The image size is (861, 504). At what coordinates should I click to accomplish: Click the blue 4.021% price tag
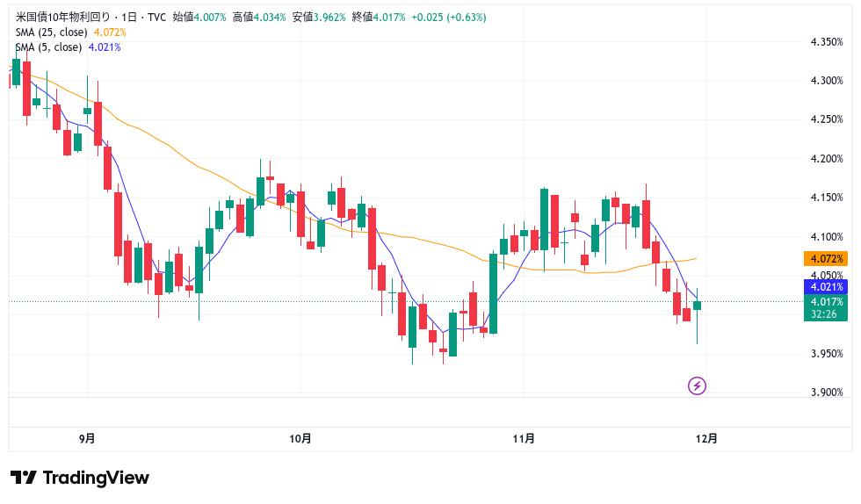825,286
